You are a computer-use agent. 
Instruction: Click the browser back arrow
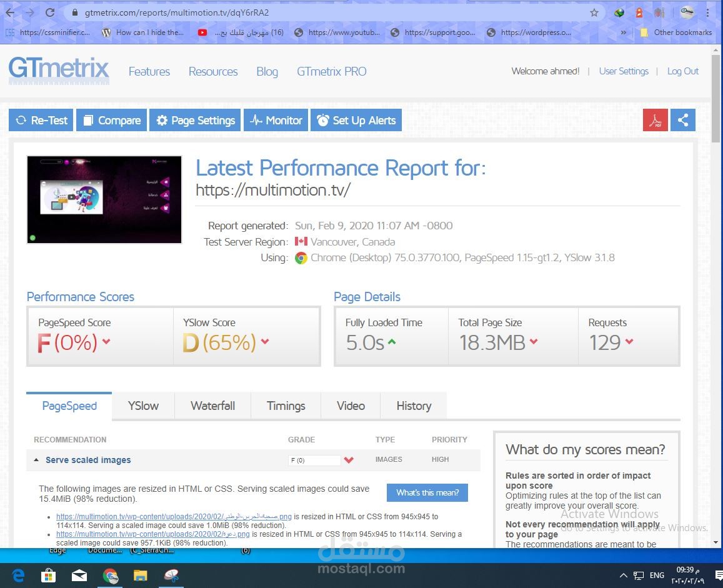point(10,12)
